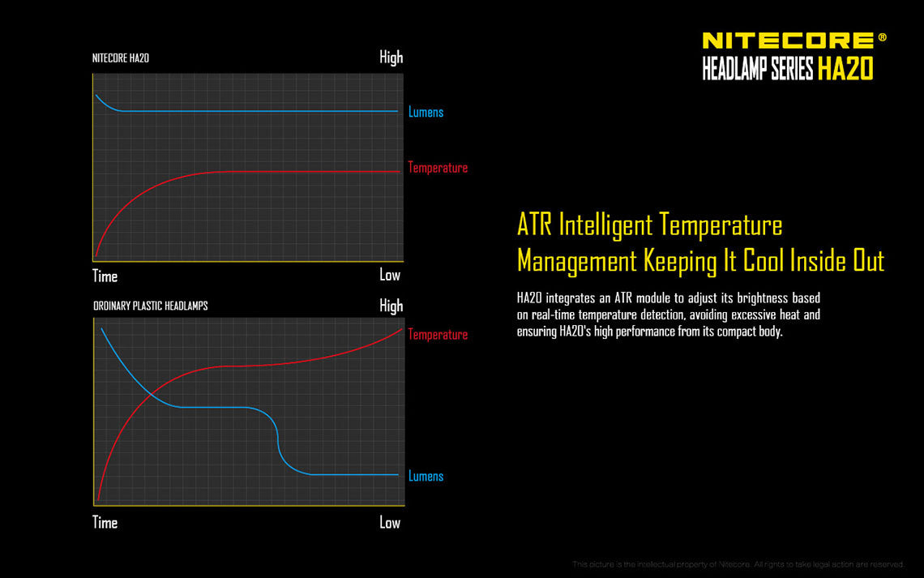Select Temperature label in NITECORE HA20 chart

438,168
